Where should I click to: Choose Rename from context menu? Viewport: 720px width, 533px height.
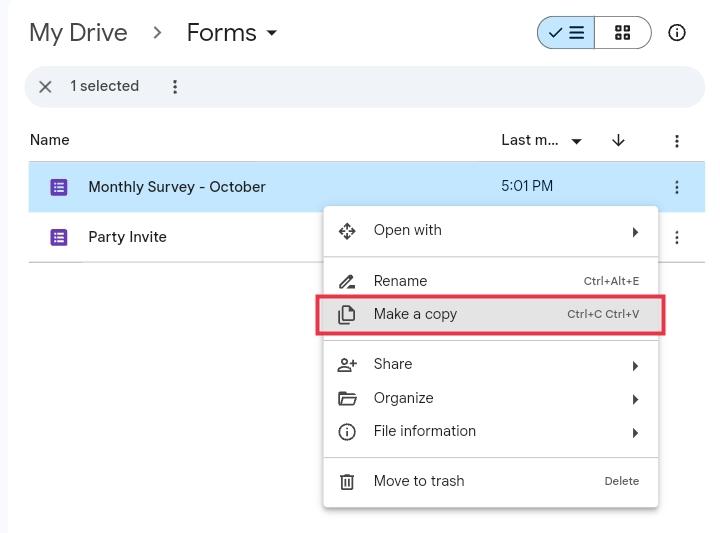pos(490,281)
